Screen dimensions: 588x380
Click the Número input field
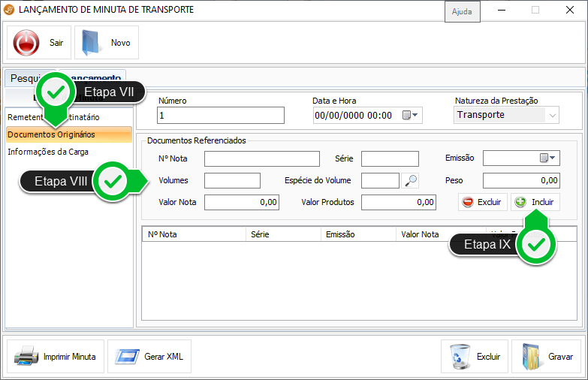click(x=221, y=116)
